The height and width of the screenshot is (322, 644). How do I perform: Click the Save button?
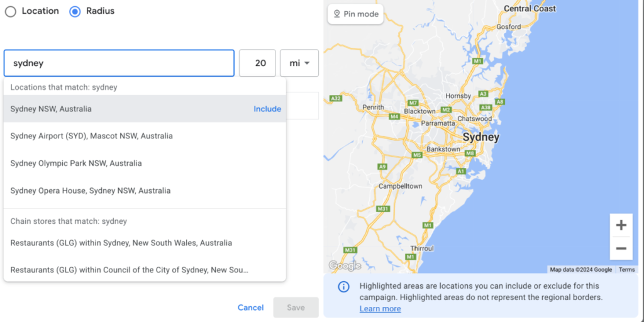(296, 308)
